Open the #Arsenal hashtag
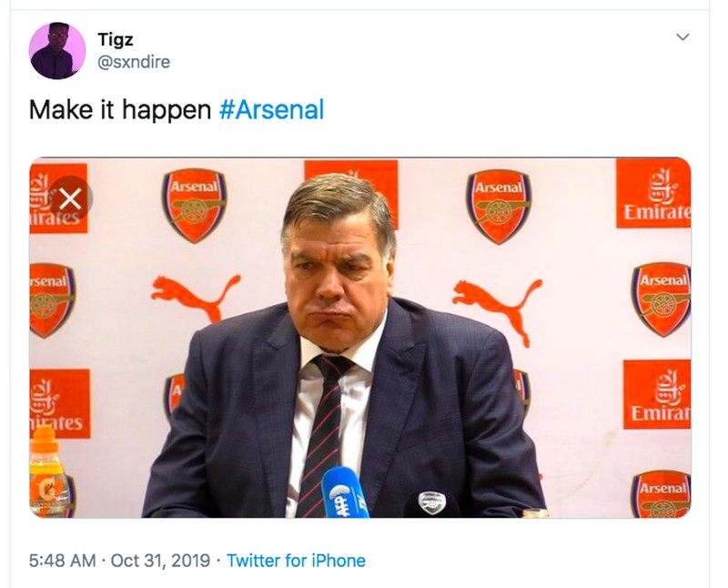The image size is (728, 588). [272, 110]
